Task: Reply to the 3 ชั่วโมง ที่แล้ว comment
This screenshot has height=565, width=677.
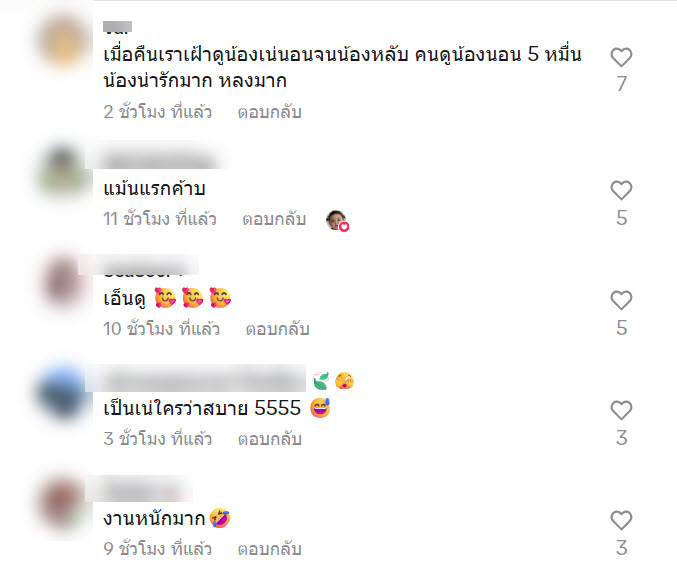Action: 269,439
